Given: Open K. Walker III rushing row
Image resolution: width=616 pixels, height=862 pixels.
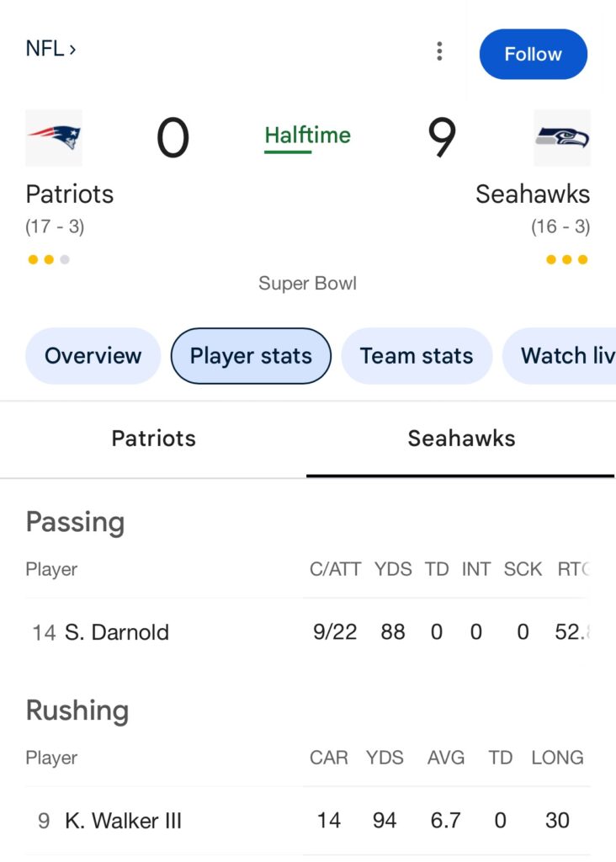Looking at the screenshot, I should 123,821.
